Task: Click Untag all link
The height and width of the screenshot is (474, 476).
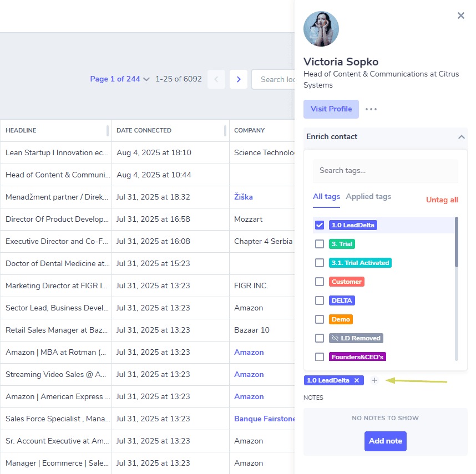Action: point(442,200)
